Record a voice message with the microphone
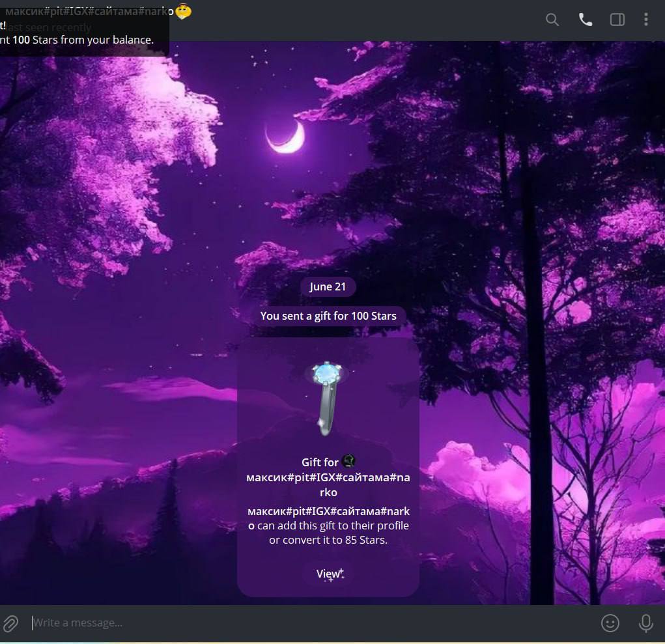The image size is (665, 644). [x=645, y=623]
